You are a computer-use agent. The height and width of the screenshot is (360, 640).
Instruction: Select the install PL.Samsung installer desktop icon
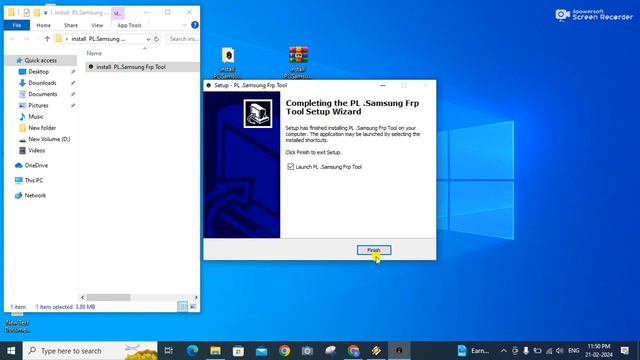click(x=227, y=62)
